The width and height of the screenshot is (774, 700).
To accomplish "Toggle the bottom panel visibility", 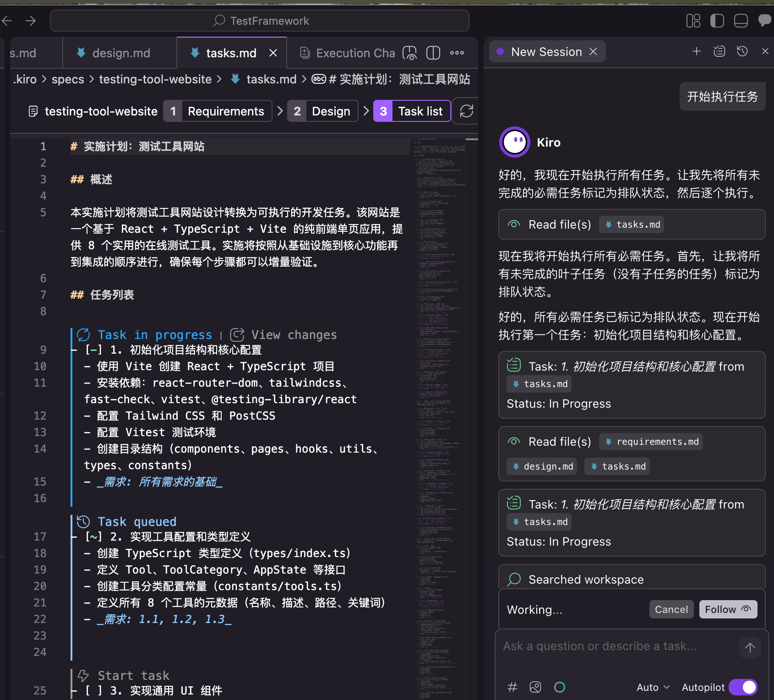I will pos(741,21).
